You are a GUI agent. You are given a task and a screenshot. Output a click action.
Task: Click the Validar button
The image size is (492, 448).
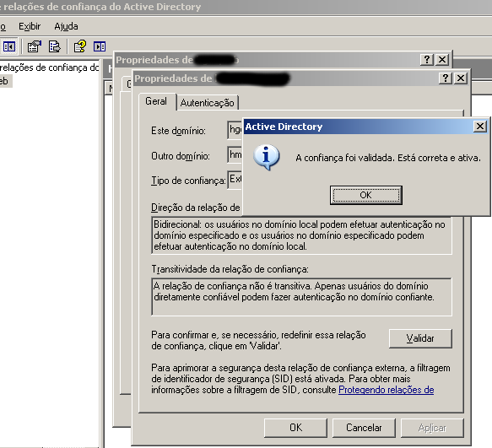coord(420,338)
